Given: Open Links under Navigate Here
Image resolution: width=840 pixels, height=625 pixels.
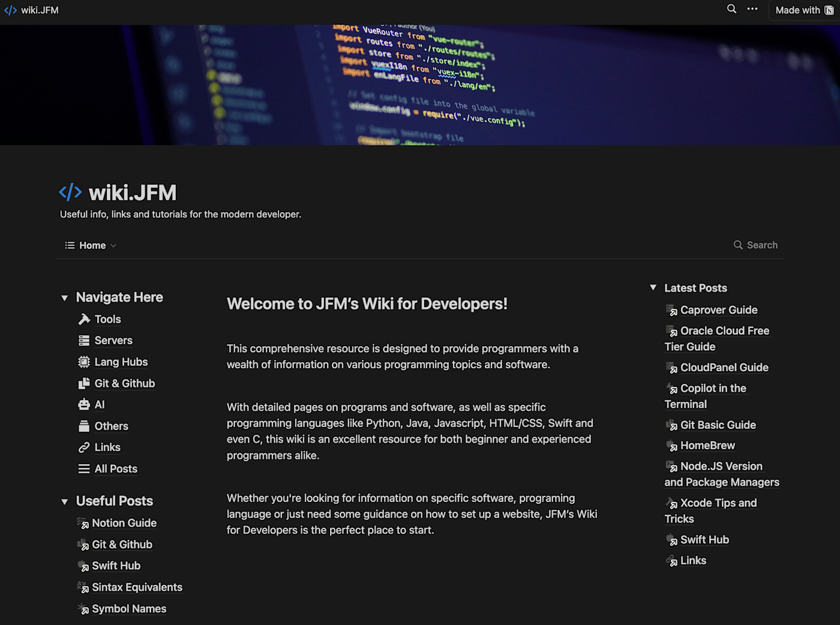Looking at the screenshot, I should pos(107,447).
